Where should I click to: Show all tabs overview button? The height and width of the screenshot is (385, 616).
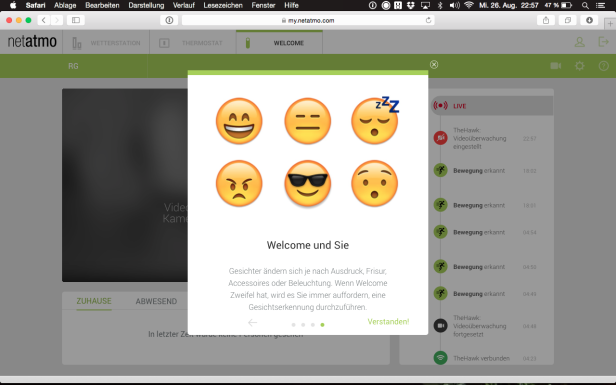point(568,20)
